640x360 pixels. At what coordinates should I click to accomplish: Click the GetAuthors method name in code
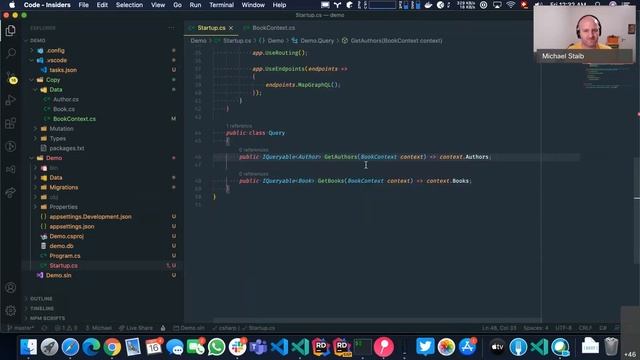(340, 157)
